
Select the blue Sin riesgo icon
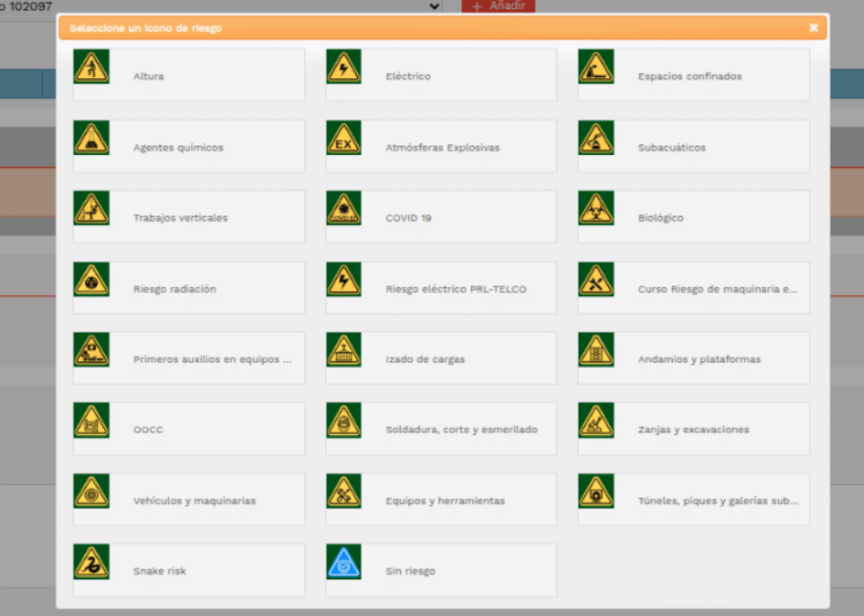click(344, 561)
